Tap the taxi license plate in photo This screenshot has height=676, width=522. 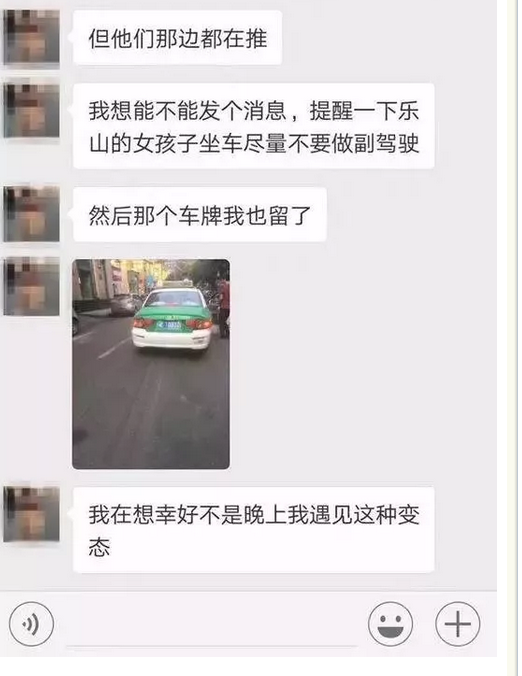tap(169, 325)
